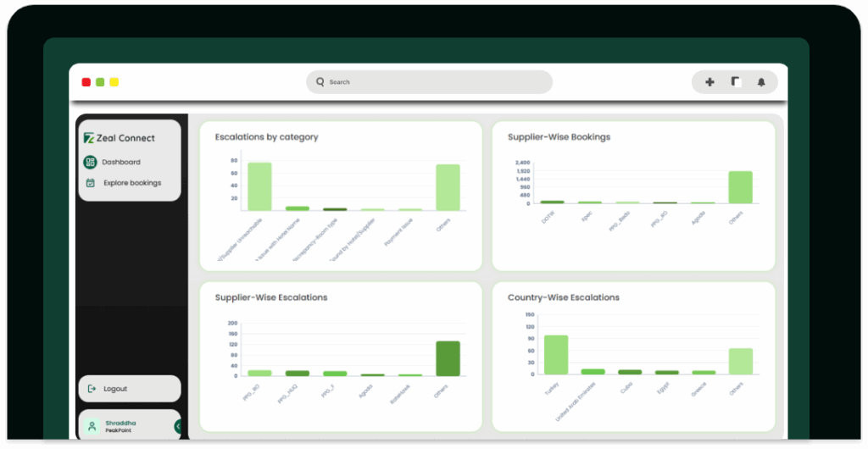Click the plus icon in top toolbar

point(709,82)
